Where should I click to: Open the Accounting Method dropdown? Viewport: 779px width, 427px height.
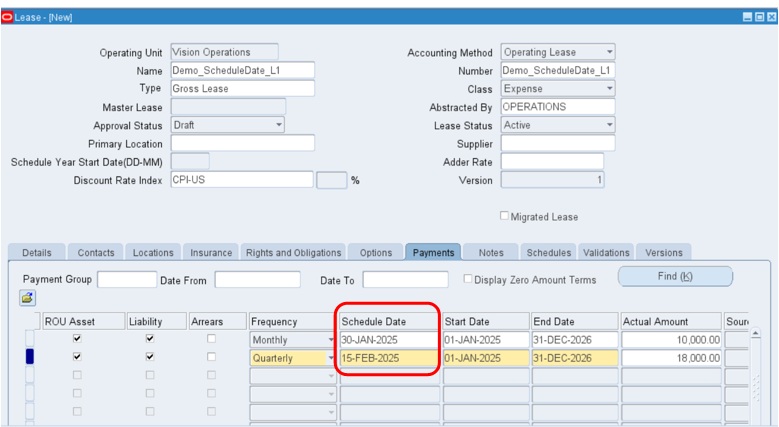[609, 52]
